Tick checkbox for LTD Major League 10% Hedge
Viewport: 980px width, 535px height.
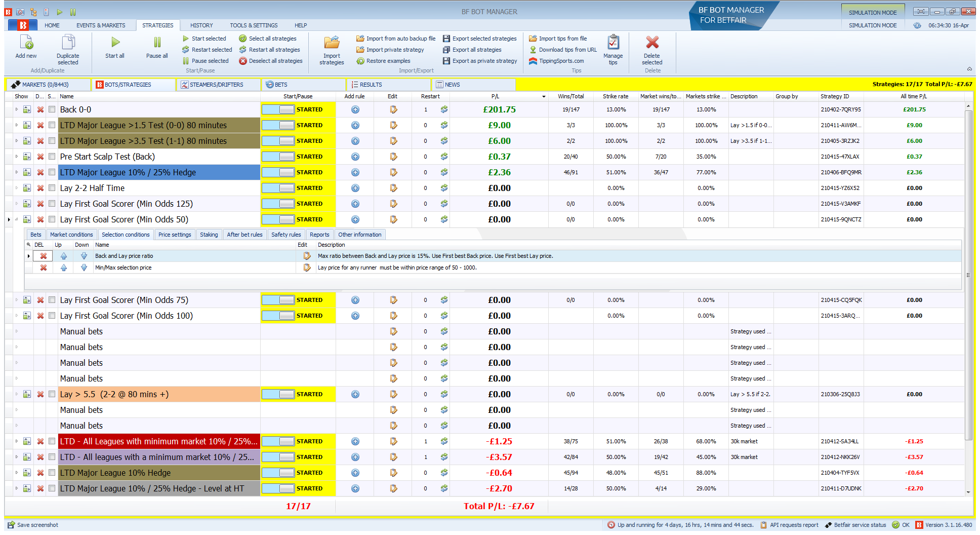(52, 472)
